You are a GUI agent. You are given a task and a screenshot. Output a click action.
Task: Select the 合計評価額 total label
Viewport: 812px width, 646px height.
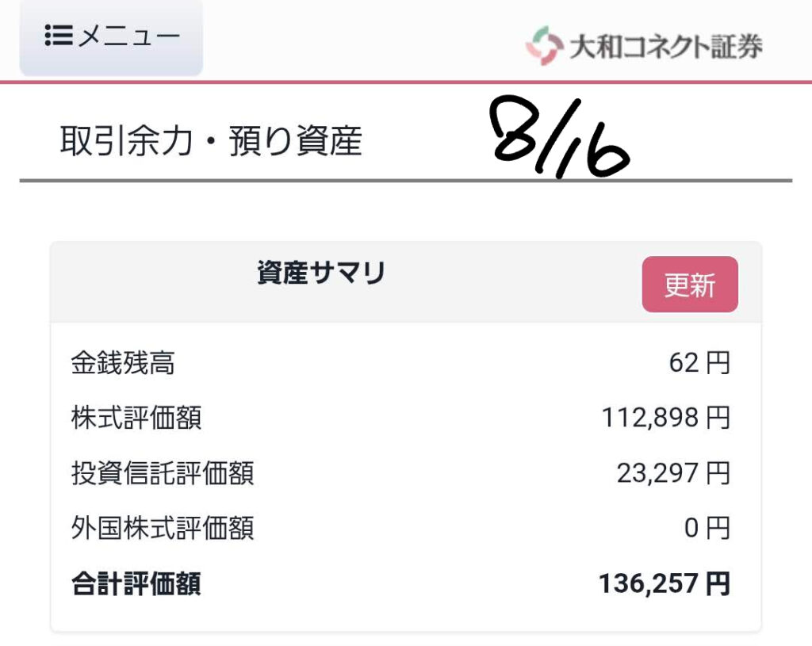pyautogui.click(x=136, y=583)
